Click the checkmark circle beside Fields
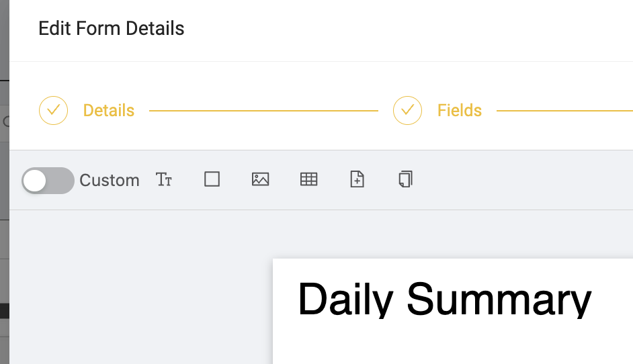The image size is (633, 364). tap(407, 110)
